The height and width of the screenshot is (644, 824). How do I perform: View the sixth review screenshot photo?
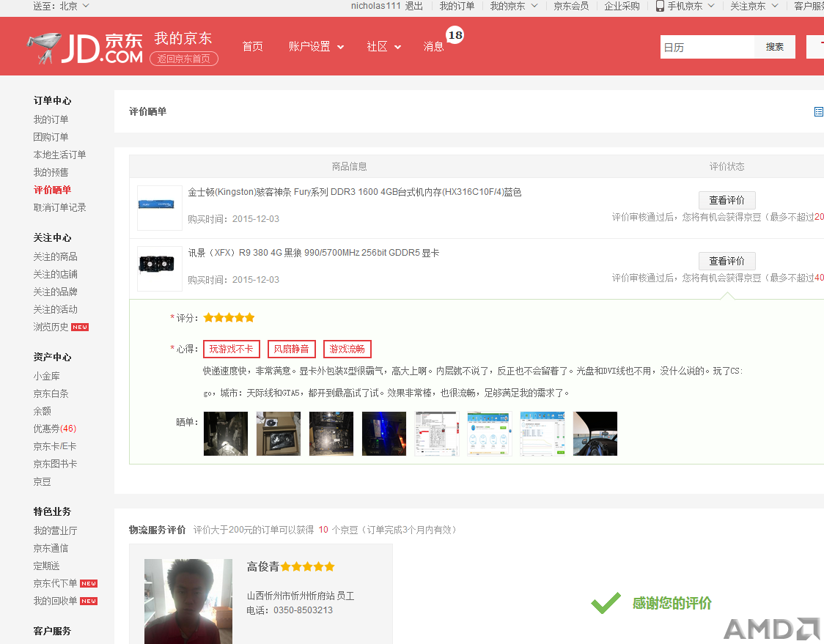(x=490, y=434)
